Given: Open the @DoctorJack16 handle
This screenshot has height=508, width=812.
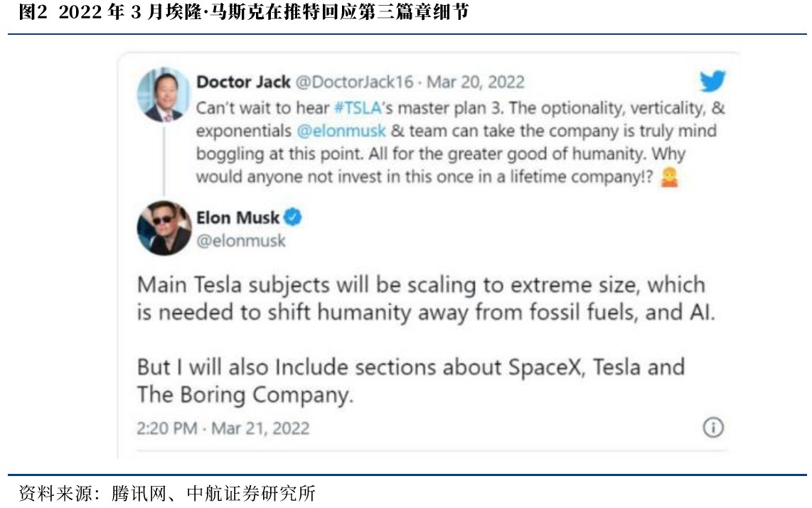Looking at the screenshot, I should pos(353,82).
